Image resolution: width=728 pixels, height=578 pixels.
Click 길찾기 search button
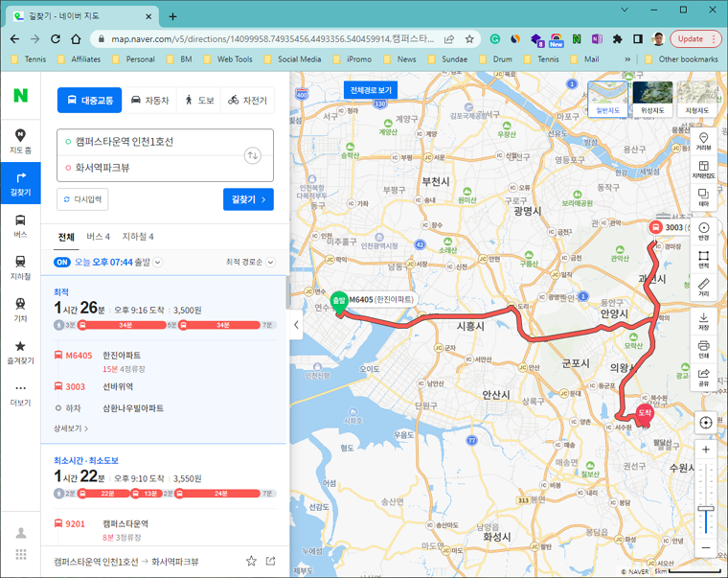point(248,199)
